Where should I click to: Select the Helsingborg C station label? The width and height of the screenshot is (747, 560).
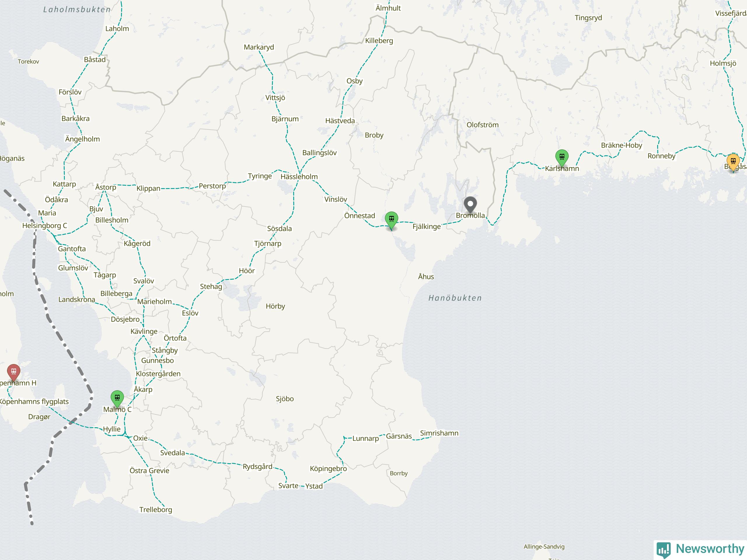point(45,225)
